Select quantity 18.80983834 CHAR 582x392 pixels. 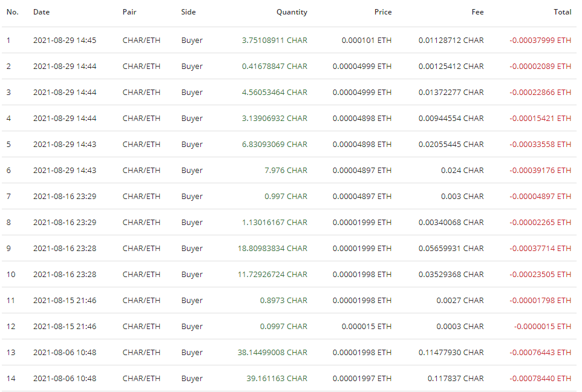[x=272, y=248]
